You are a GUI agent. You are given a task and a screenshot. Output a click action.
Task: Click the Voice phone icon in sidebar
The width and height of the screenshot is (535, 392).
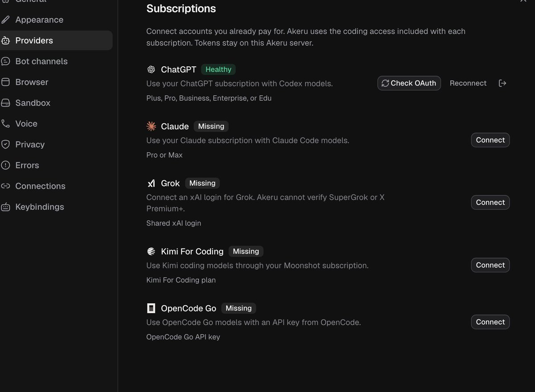pos(5,123)
